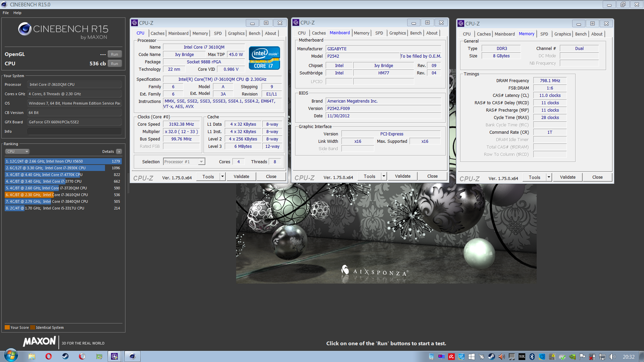Click the DRAM Frequency 798.11 MHz field

[550, 81]
